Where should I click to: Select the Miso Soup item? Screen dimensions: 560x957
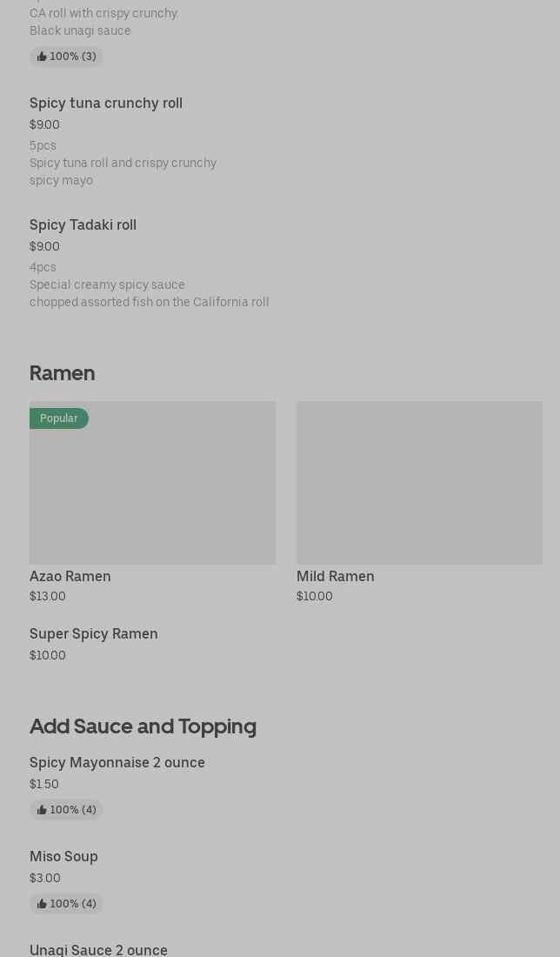point(63,857)
